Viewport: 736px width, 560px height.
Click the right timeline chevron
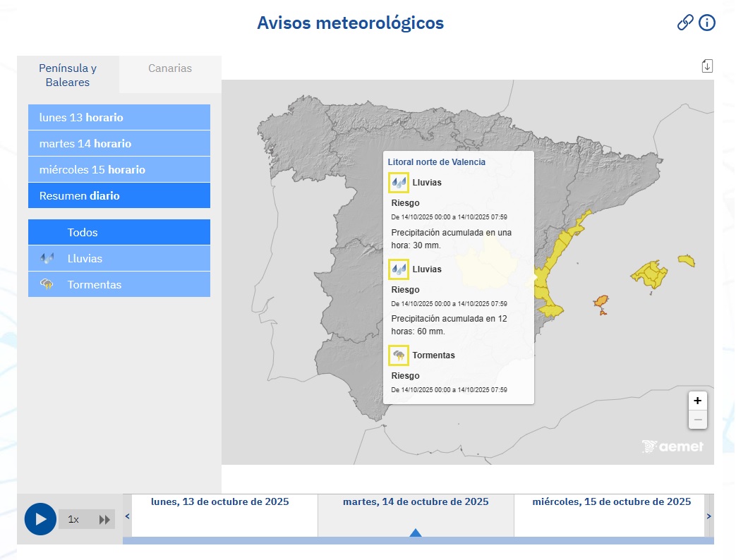(x=709, y=516)
